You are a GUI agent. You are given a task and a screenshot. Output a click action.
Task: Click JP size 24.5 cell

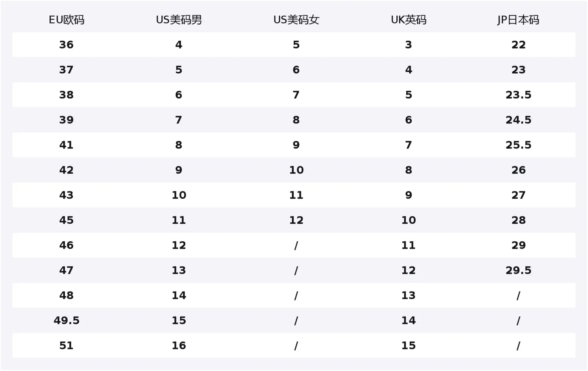pos(518,120)
